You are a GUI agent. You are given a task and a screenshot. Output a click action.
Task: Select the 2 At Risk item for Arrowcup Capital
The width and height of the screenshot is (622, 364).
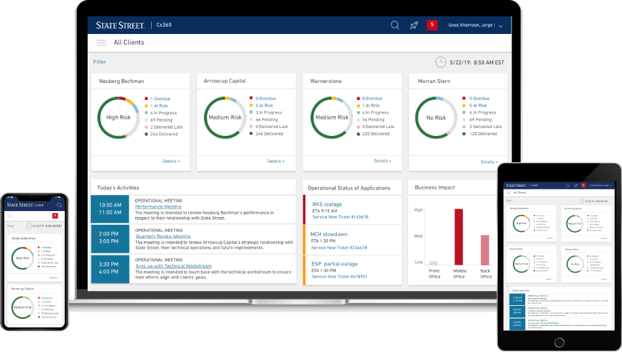tap(264, 106)
